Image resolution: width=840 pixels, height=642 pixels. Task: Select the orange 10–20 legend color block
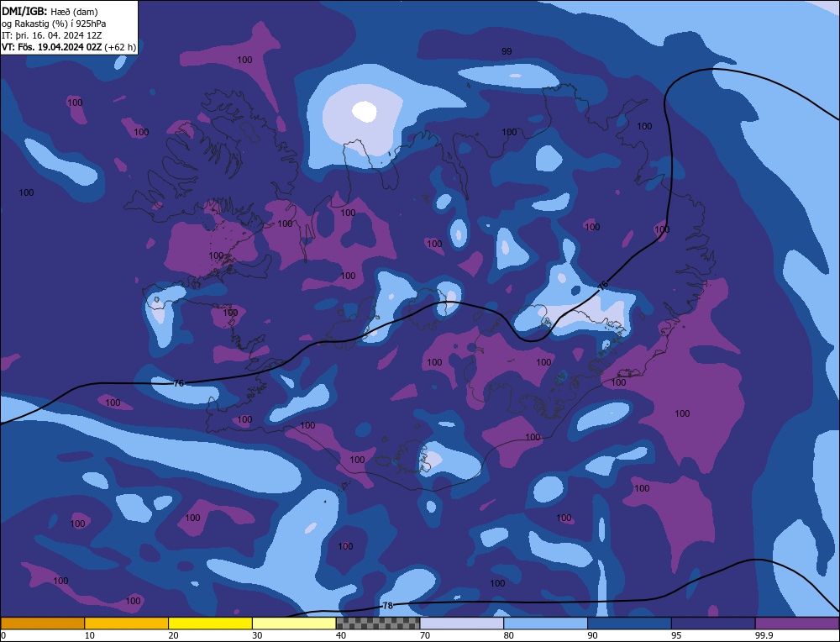click(x=127, y=624)
